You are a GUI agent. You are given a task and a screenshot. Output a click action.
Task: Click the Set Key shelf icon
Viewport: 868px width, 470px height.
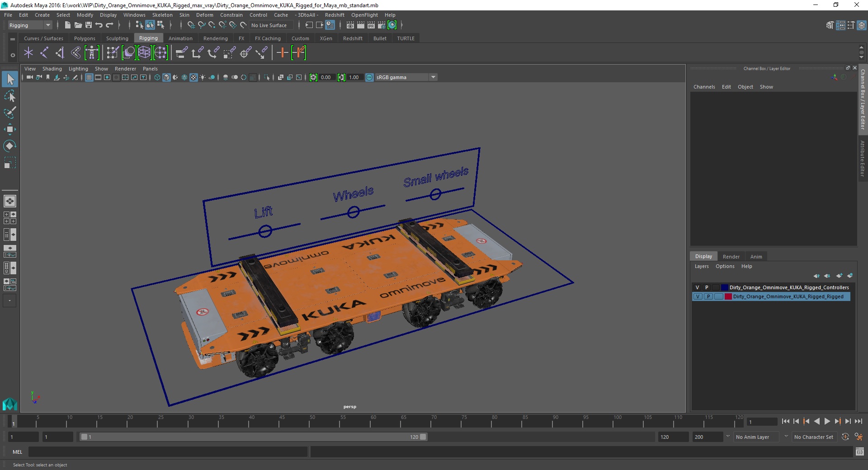283,53
